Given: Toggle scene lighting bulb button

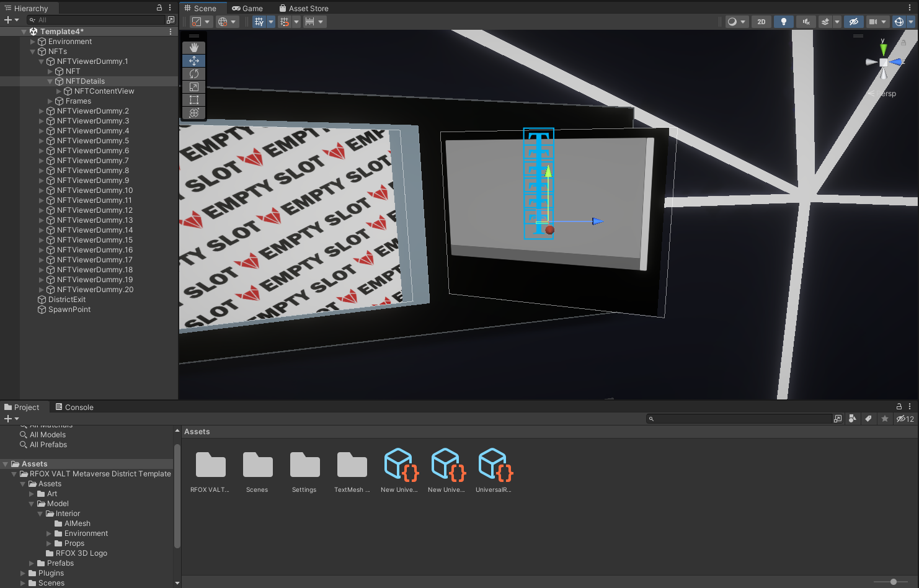Looking at the screenshot, I should [x=784, y=22].
